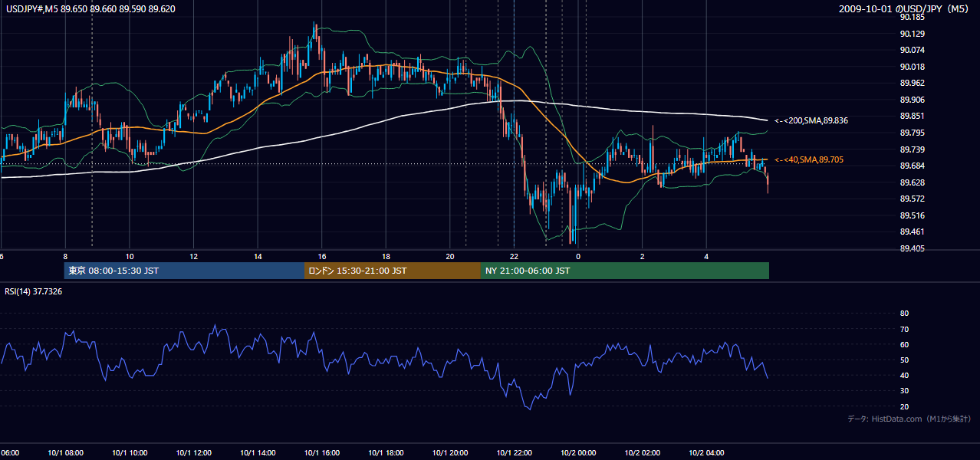
Task: Click price level 90.018 on price axis
Action: [x=913, y=67]
